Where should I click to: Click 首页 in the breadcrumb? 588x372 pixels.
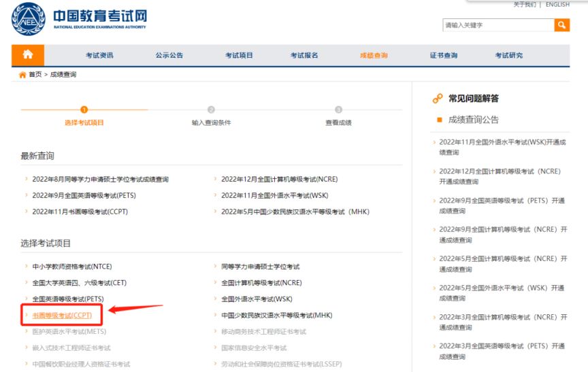(x=35, y=75)
